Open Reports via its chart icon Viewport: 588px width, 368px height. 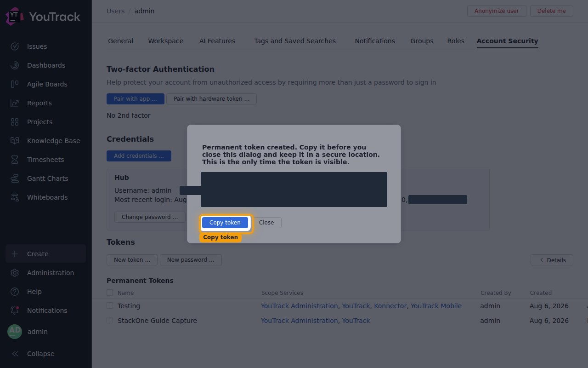[15, 103]
